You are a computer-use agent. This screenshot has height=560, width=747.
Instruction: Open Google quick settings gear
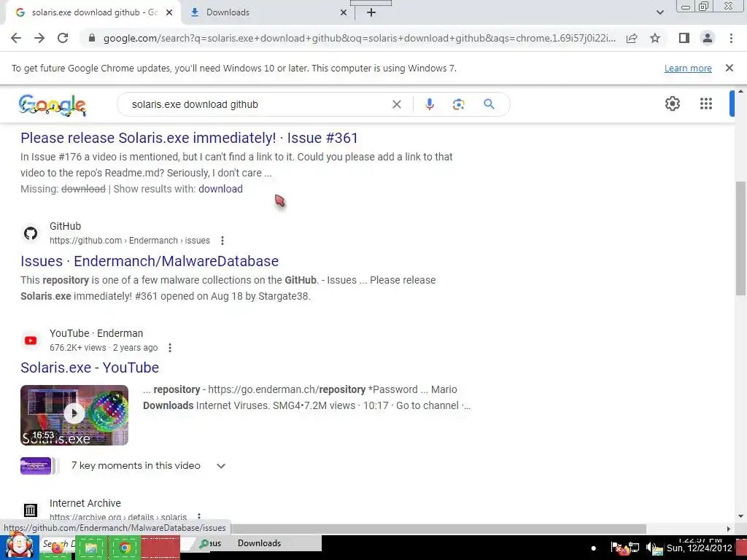tap(672, 104)
